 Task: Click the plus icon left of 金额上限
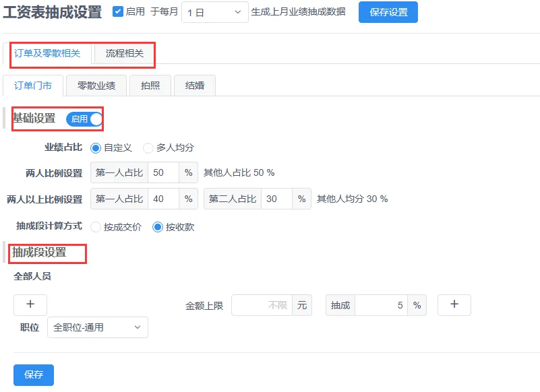coord(30,304)
